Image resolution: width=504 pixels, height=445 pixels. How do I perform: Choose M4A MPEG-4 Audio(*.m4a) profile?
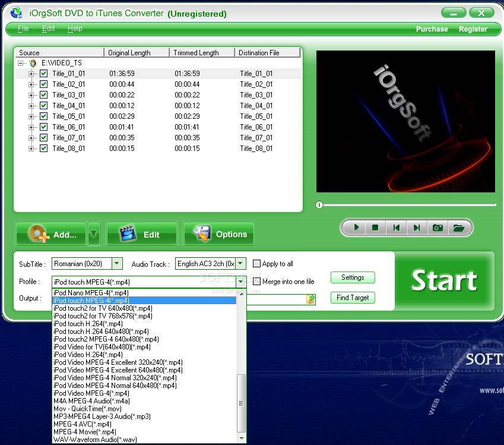click(144, 401)
